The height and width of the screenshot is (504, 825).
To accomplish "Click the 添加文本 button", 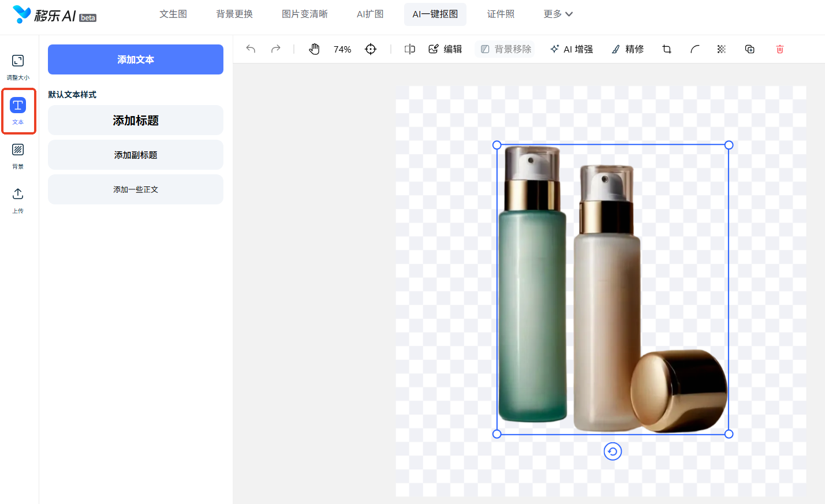I will [x=136, y=59].
